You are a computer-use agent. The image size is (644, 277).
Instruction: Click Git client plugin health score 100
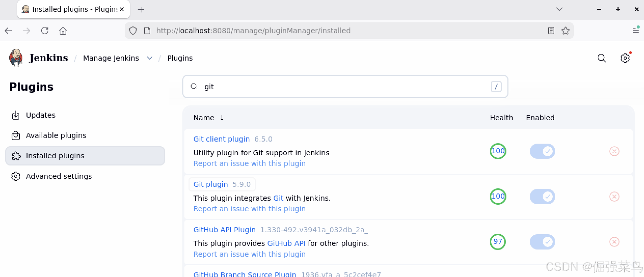[498, 151]
